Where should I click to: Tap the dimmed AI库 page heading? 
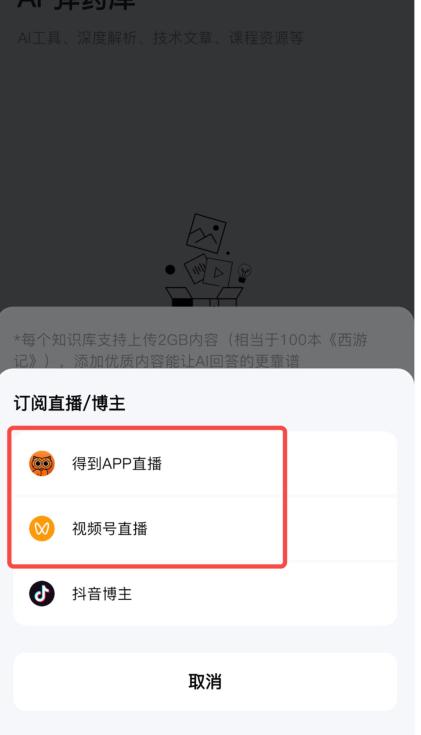click(76, 5)
